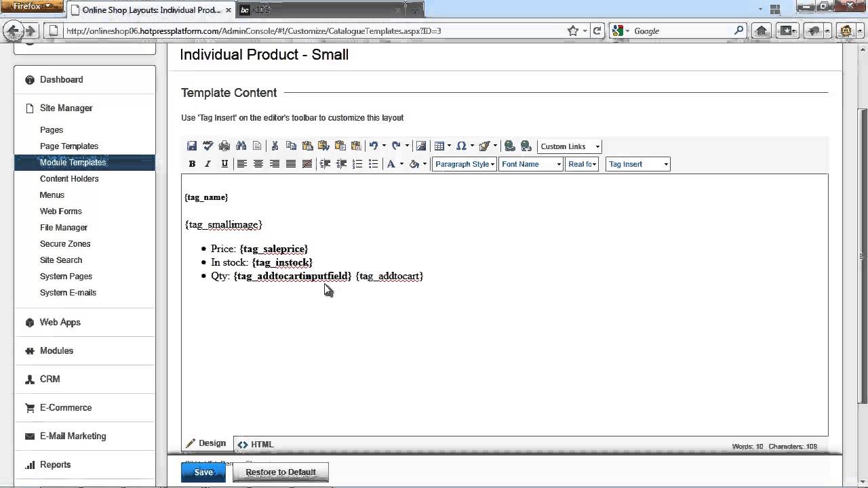Image resolution: width=868 pixels, height=488 pixels.
Task: Open Content Holders link
Action: coord(69,178)
